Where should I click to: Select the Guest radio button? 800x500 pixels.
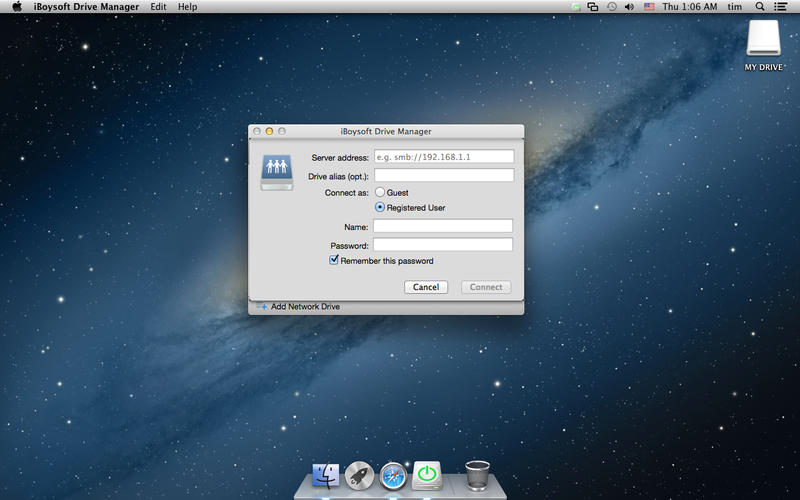point(380,192)
